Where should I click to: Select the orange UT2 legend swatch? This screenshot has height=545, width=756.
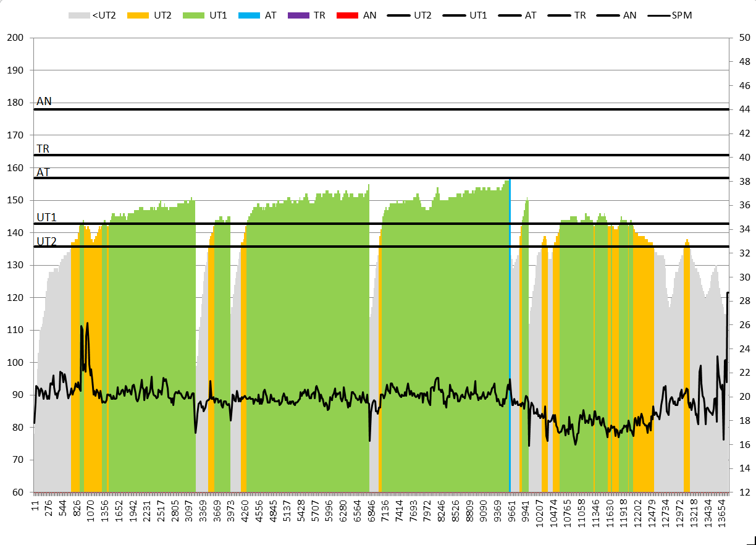138,15
